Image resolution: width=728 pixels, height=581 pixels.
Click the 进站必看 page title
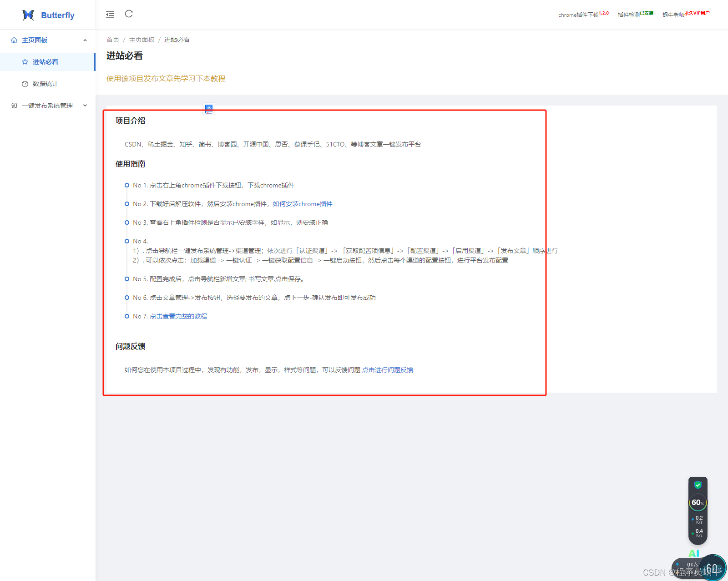pyautogui.click(x=125, y=56)
